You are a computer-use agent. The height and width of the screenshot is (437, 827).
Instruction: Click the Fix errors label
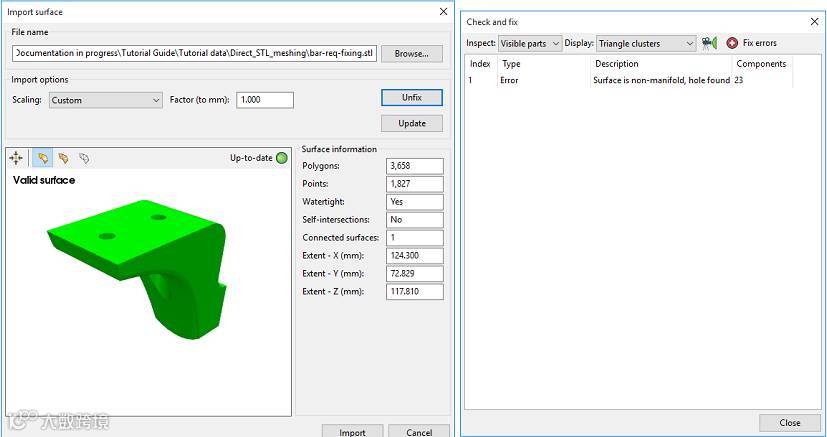tap(759, 43)
